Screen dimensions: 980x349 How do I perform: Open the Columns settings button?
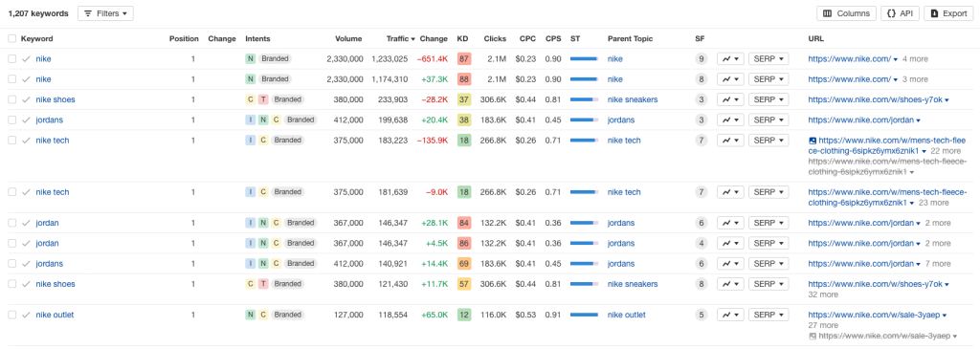click(x=846, y=13)
